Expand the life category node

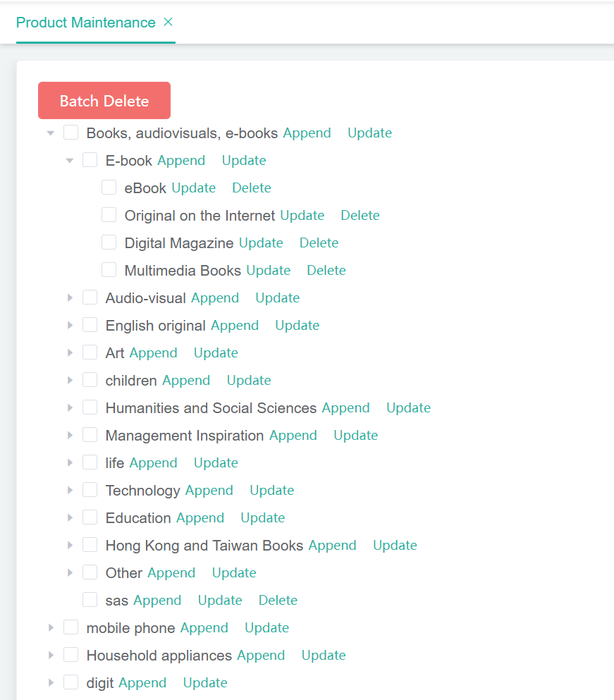pos(70,463)
